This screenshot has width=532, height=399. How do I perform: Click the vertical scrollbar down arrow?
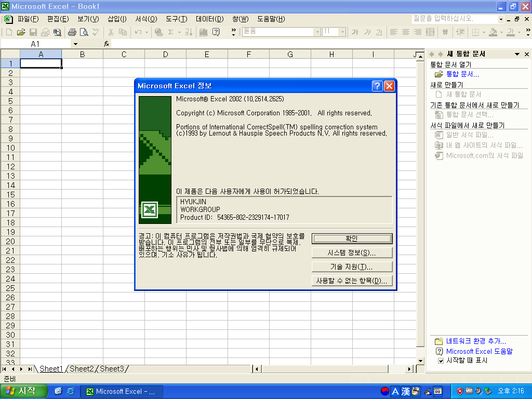[x=420, y=361]
